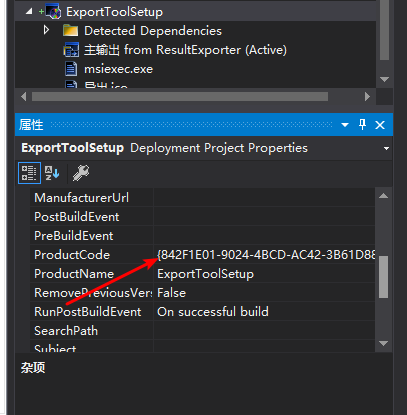The image size is (407, 415).
Task: Click the primary output from ResultExporter icon
Action: 71,50
